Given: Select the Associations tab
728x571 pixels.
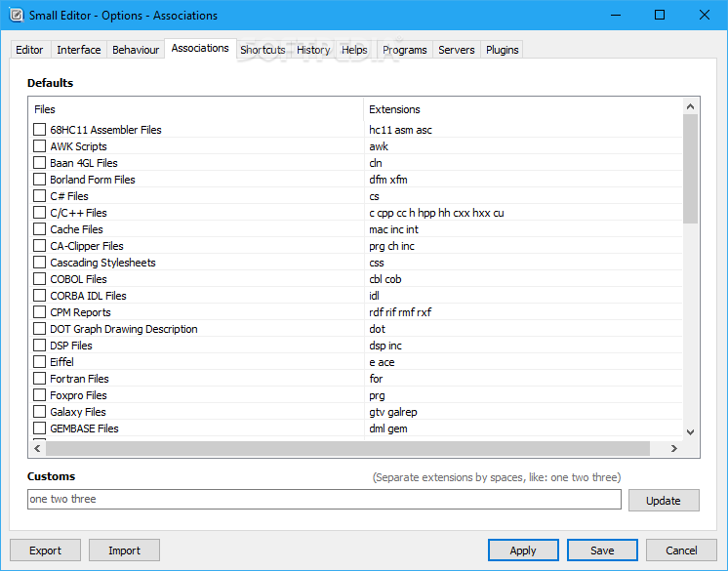Looking at the screenshot, I should [200, 48].
